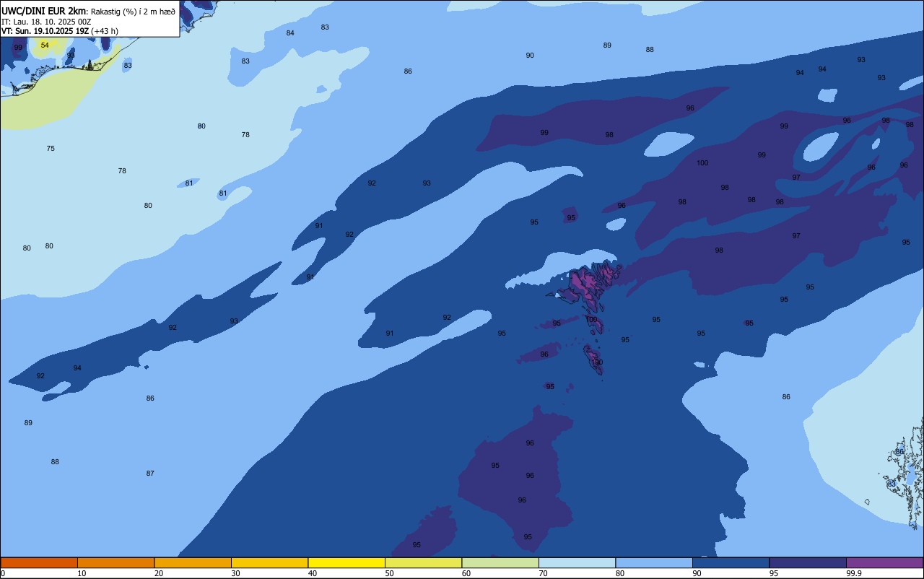Click the 'VT: Sun. 19.10.2025 19Z (+43 h)' line
The width and height of the screenshot is (924, 579).
click(60, 31)
